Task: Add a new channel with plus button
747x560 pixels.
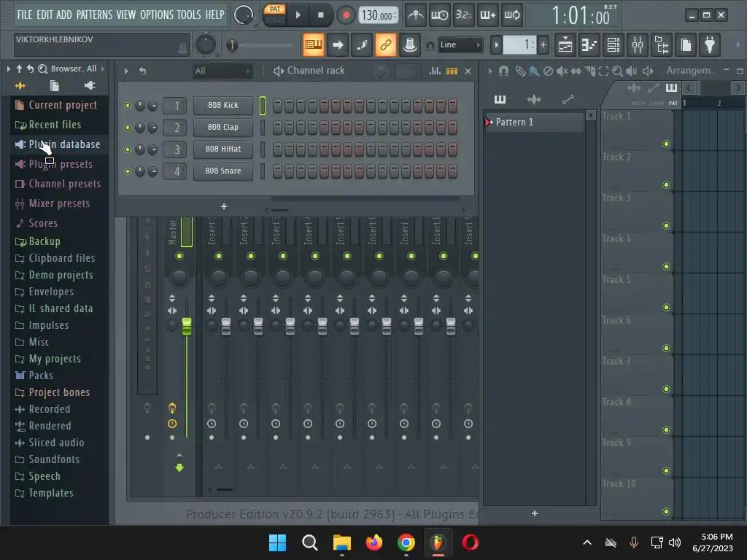Action: 224,206
